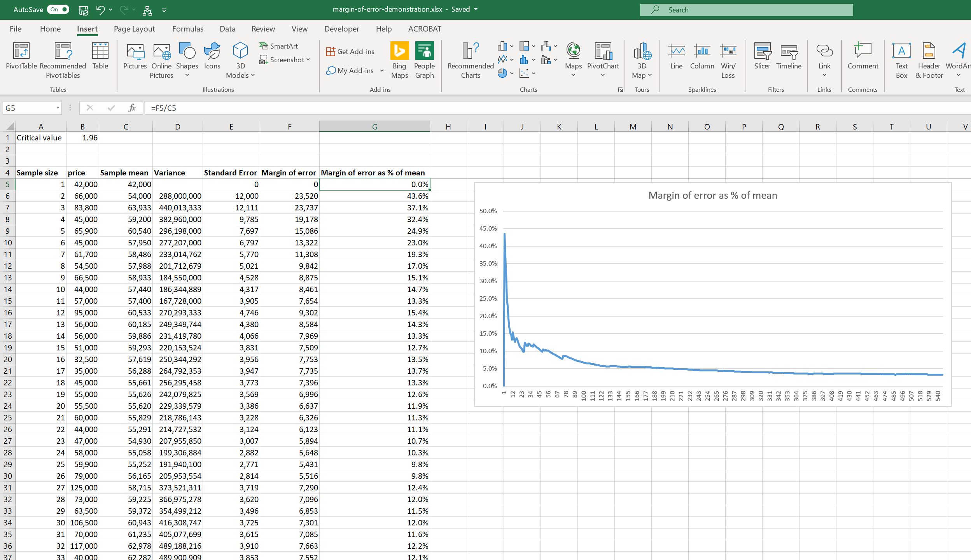
Task: Switch to the Formulas tab
Action: click(187, 29)
